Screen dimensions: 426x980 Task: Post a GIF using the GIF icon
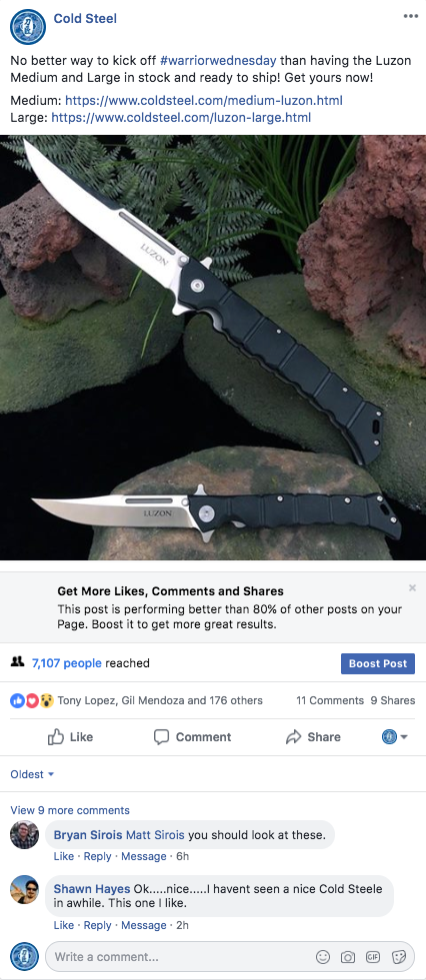(373, 957)
